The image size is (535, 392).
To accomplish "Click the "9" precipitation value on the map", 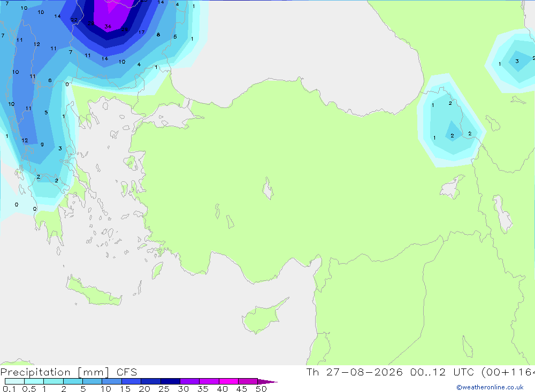I will (x=42, y=144).
